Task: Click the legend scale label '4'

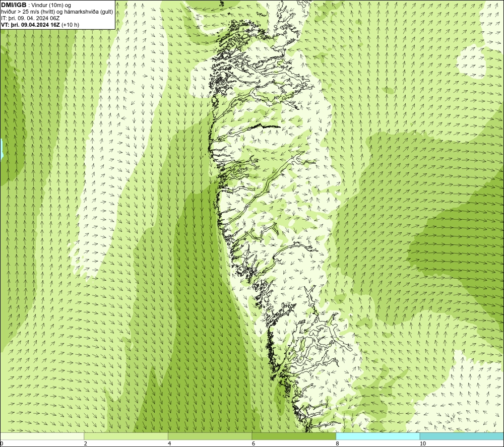Action: click(x=169, y=443)
